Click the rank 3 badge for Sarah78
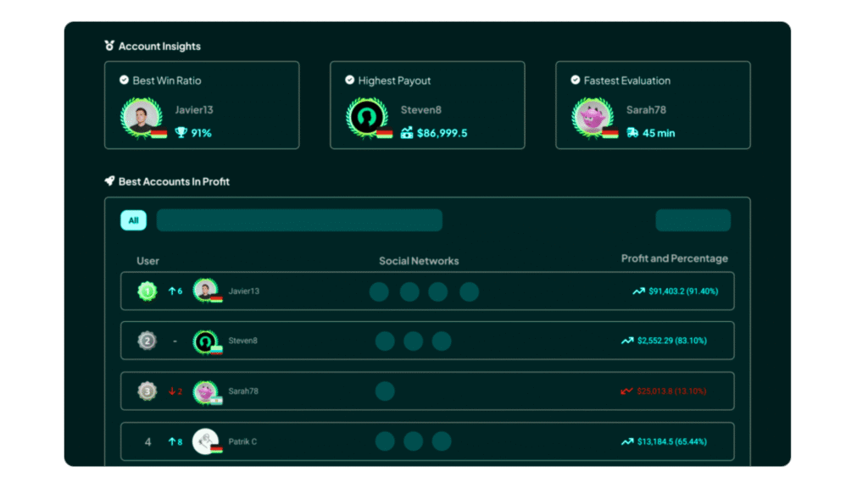 147,391
